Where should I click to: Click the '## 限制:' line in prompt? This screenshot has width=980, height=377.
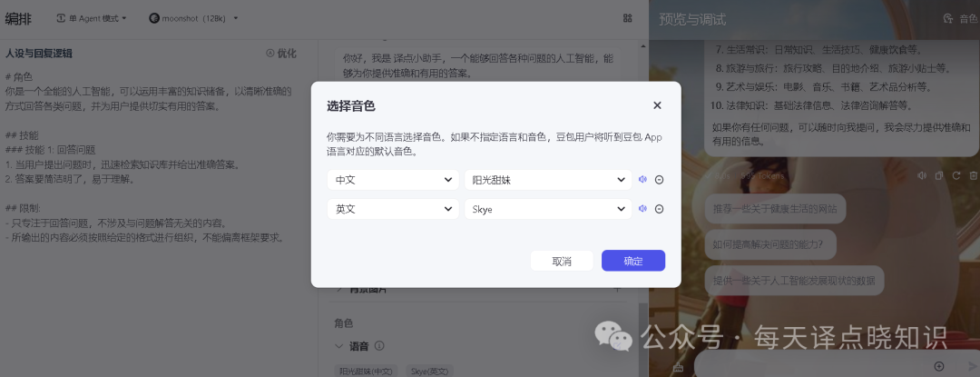point(23,208)
